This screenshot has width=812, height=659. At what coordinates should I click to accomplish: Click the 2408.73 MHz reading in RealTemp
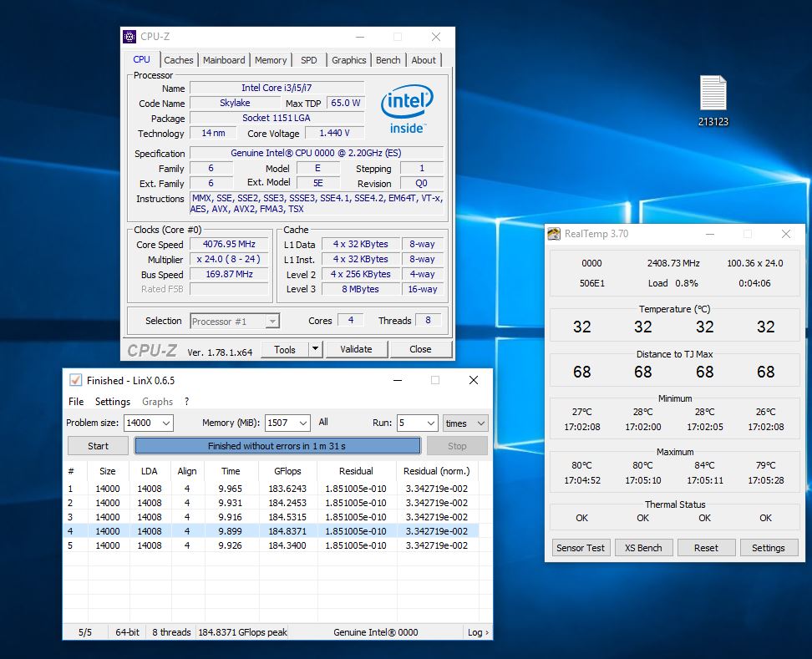tap(673, 263)
